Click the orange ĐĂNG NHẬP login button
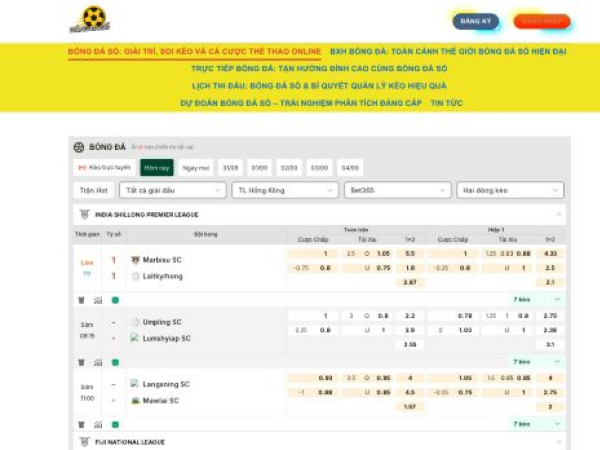The image size is (600, 450). [542, 20]
